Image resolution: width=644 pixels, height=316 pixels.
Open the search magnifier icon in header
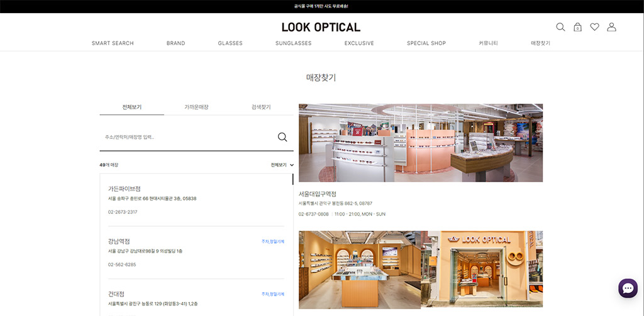pyautogui.click(x=560, y=27)
